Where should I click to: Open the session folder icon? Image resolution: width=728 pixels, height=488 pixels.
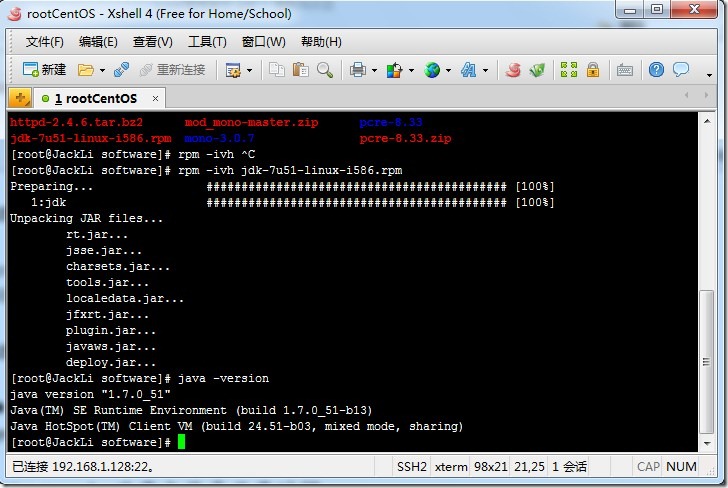85,70
